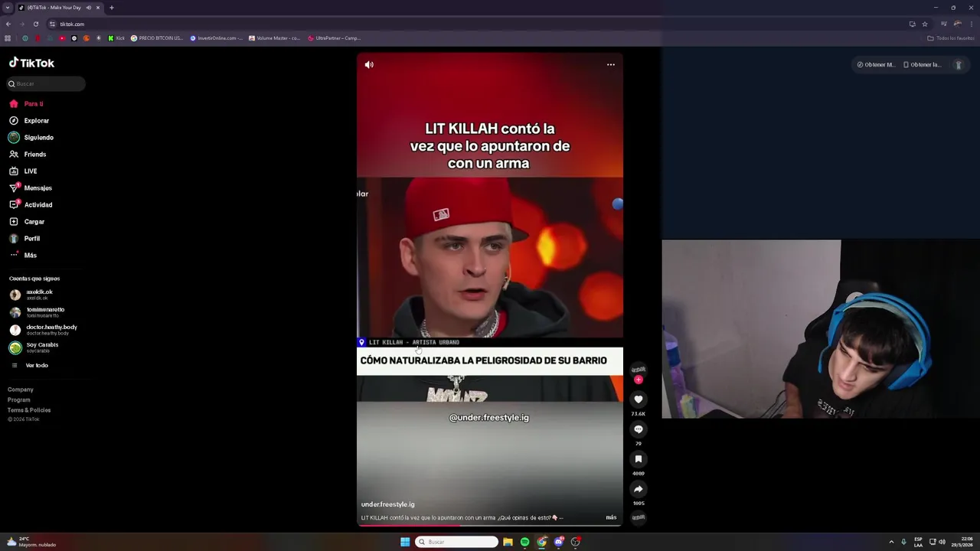The width and height of the screenshot is (980, 551).
Task: Open the Todos los favoritos folder
Action: [951, 37]
